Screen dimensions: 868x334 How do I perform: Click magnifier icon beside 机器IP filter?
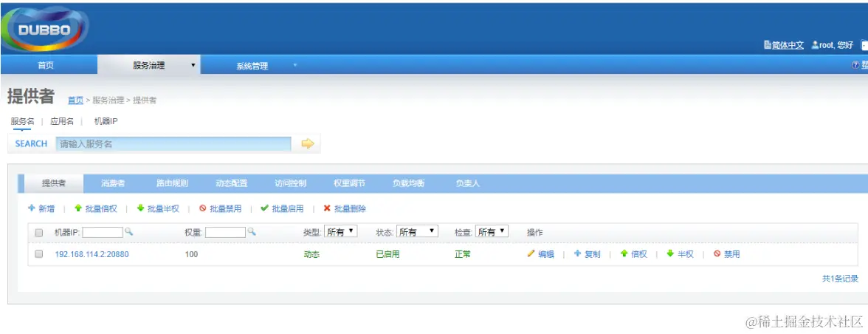click(129, 232)
